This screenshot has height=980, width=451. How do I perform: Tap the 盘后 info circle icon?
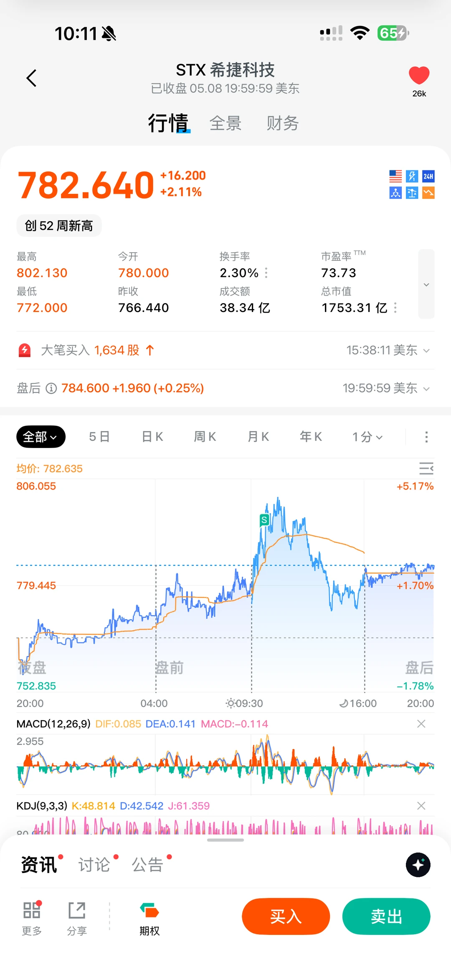pyautogui.click(x=51, y=388)
